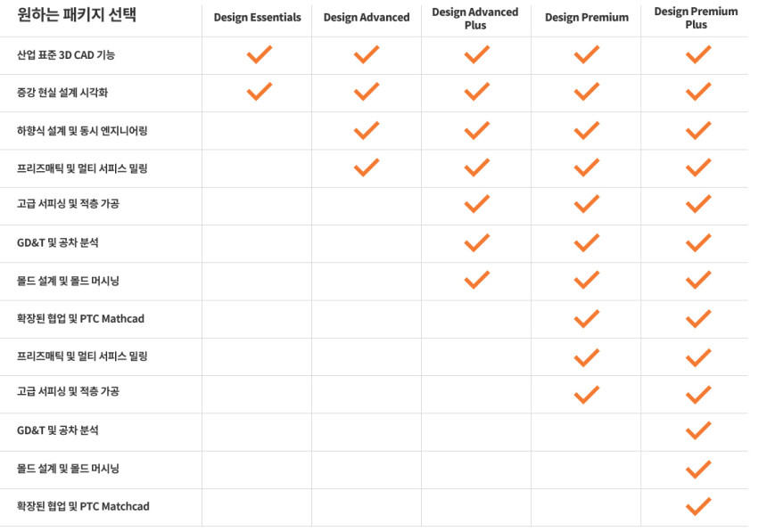Click Design Premium Plus checkmark for 산업 표준 3D CAD
This screenshot has height=532, width=767.
tap(697, 55)
